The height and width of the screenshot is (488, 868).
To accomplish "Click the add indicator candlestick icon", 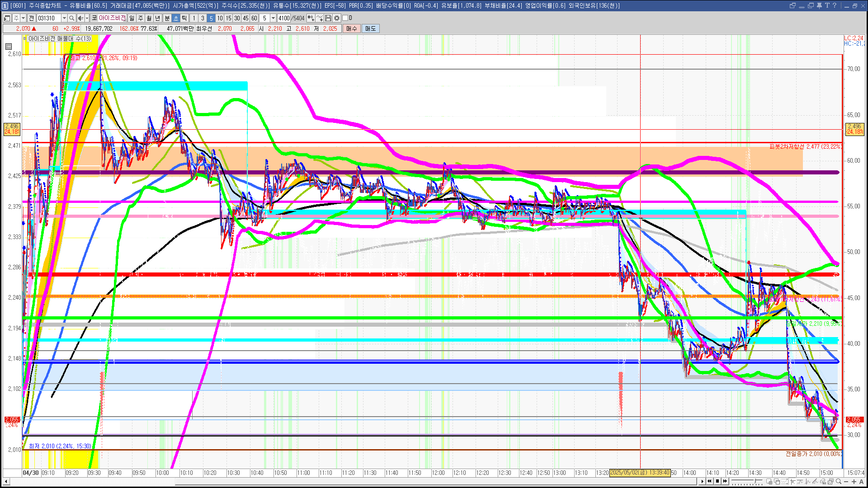I will point(311,18).
